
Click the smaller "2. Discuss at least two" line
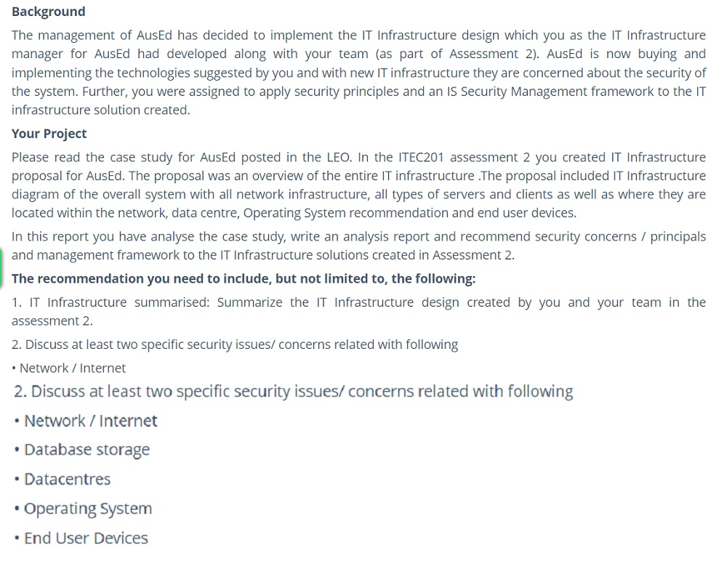pyautogui.click(x=235, y=345)
